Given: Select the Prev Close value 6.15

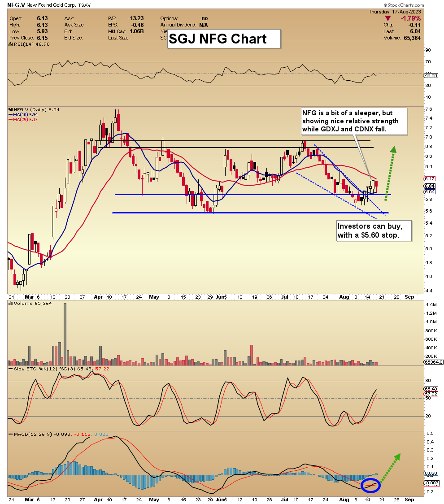Looking at the screenshot, I should click(42, 38).
